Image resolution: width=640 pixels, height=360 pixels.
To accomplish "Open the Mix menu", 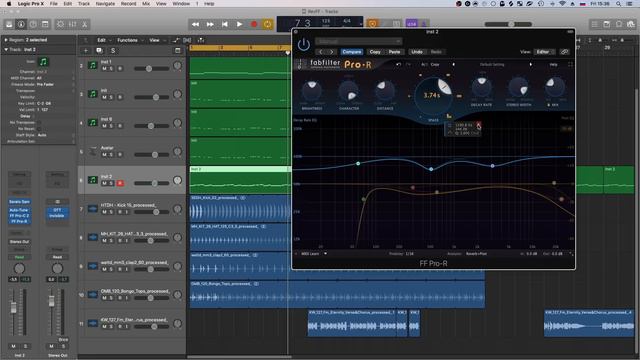I will click(x=146, y=4).
